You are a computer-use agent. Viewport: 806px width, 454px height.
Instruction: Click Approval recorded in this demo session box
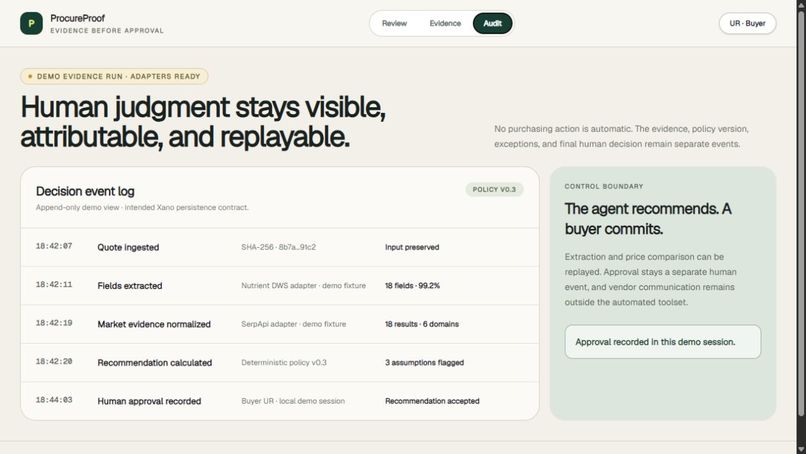[663, 342]
